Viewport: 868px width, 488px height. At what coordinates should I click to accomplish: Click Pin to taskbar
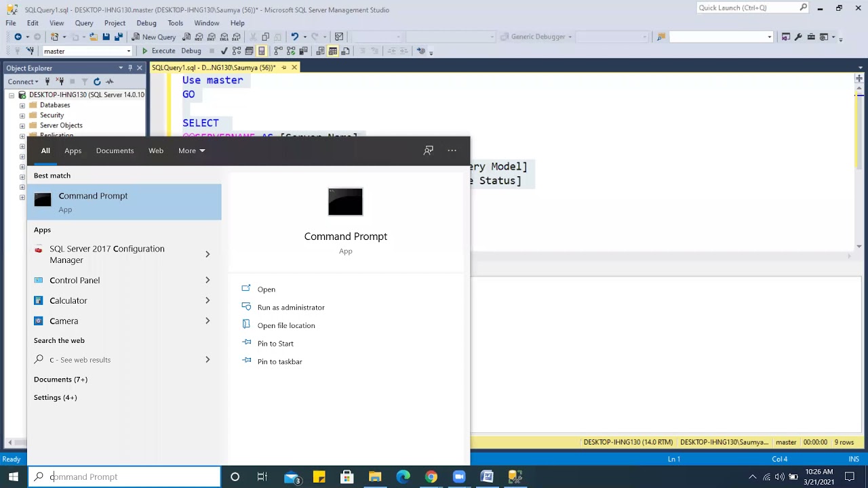tap(280, 361)
